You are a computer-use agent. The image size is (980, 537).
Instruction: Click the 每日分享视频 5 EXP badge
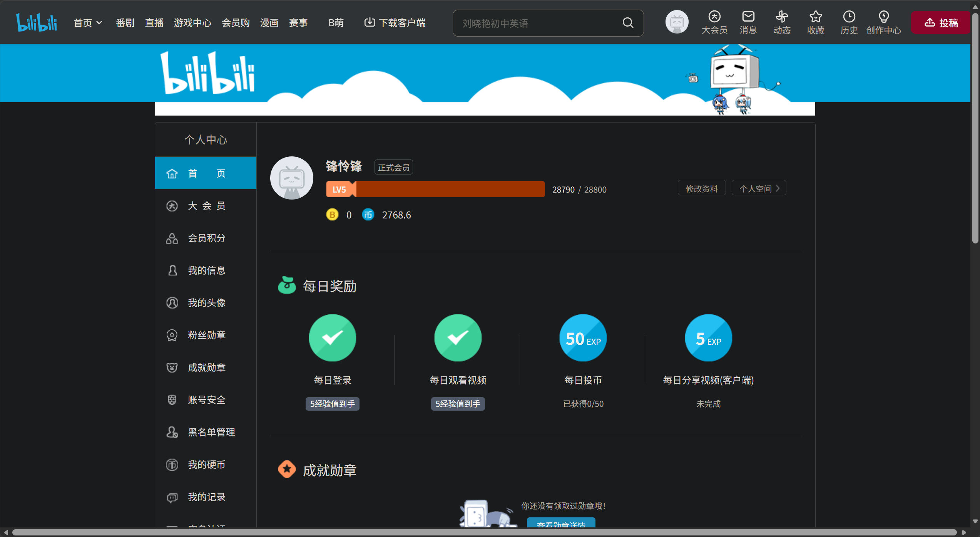coord(708,338)
